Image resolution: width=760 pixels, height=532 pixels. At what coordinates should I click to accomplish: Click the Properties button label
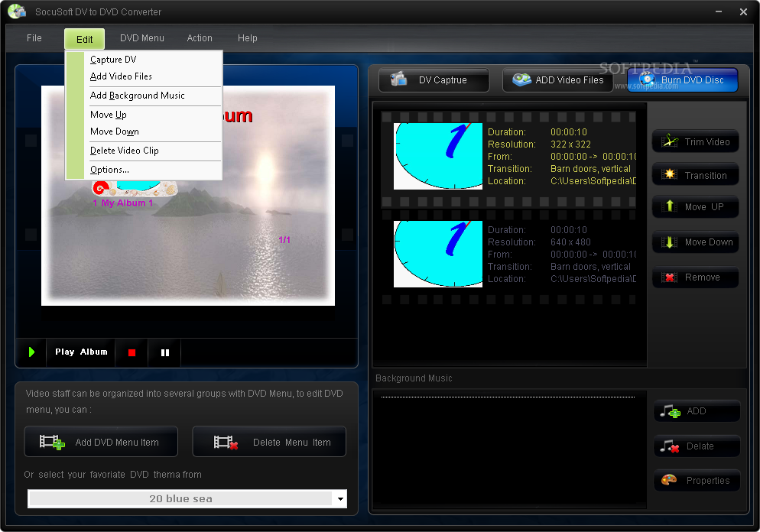tap(708, 481)
